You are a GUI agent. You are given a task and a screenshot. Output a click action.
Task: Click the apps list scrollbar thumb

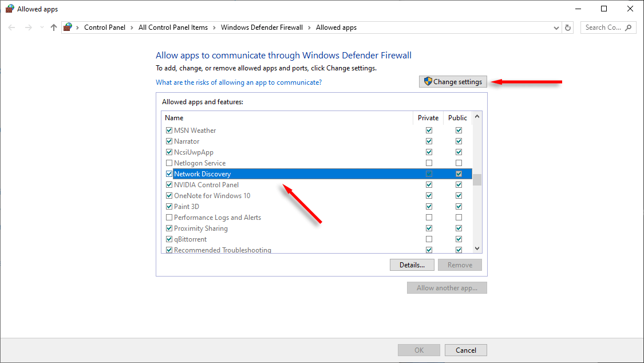click(x=477, y=180)
